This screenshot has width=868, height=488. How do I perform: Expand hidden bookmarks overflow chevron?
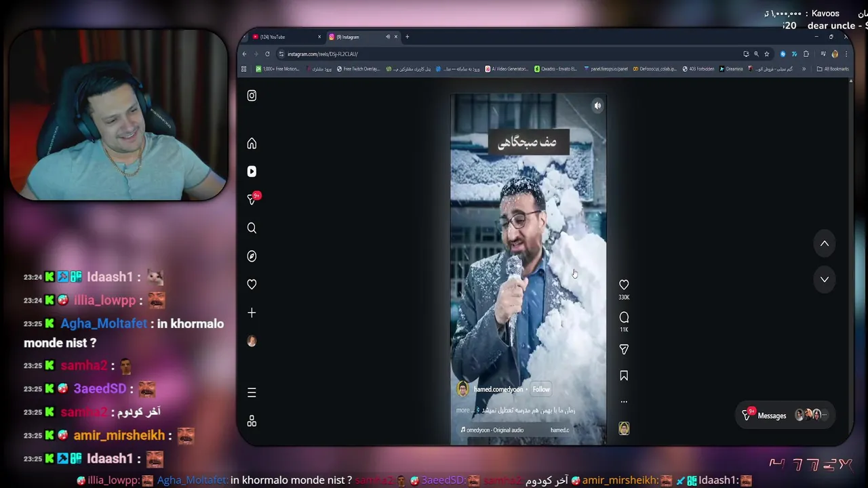click(804, 69)
